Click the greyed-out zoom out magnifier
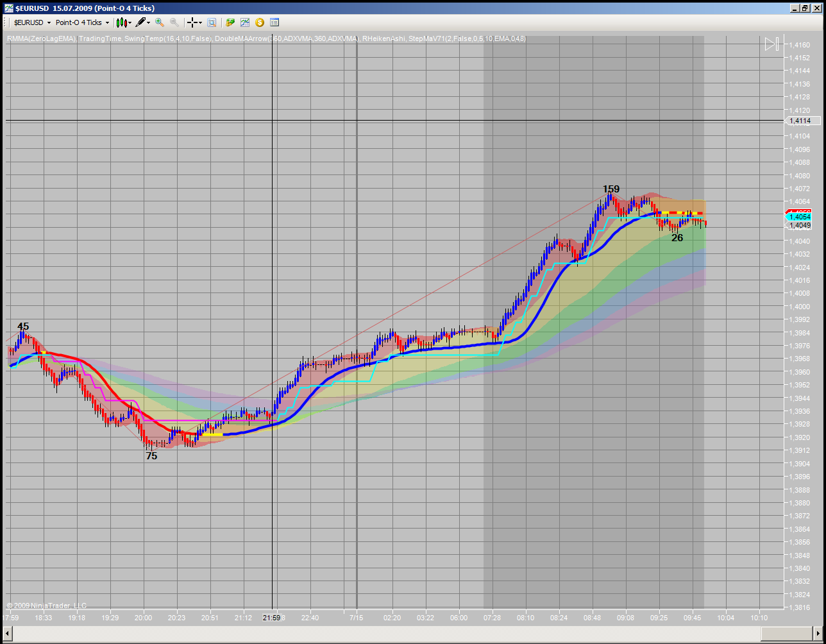Screen dimensions: 826x644 (x=174, y=22)
